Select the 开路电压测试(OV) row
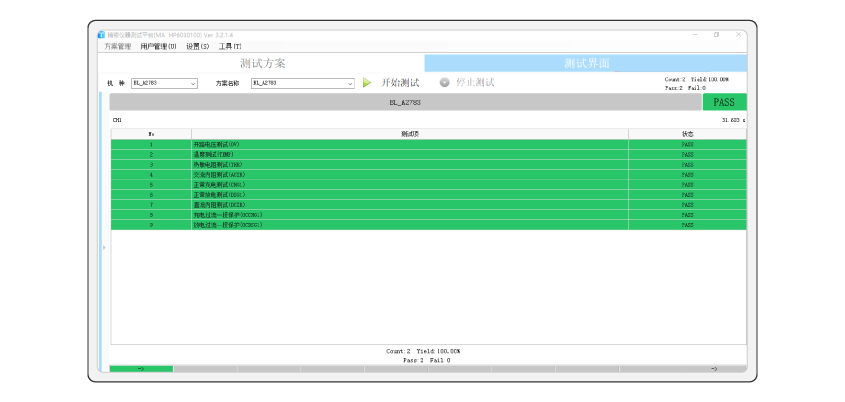This screenshot has width=845, height=402. (409, 144)
